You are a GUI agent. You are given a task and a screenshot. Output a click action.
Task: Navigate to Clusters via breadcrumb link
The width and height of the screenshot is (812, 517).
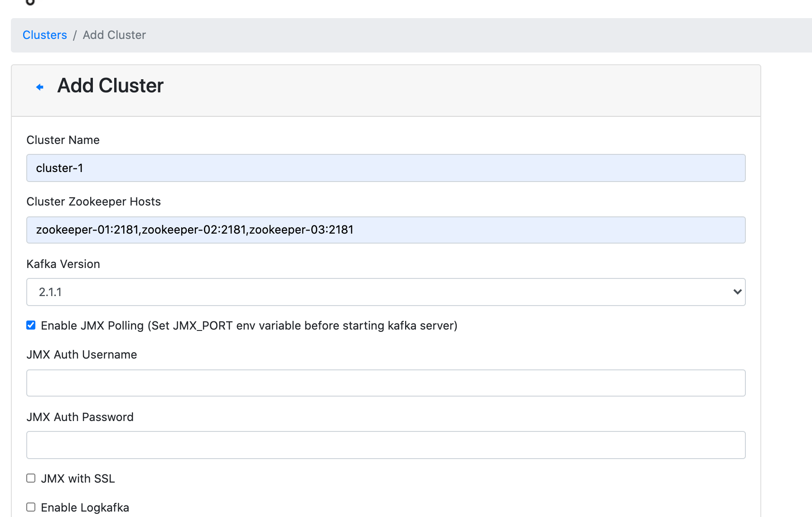point(44,35)
